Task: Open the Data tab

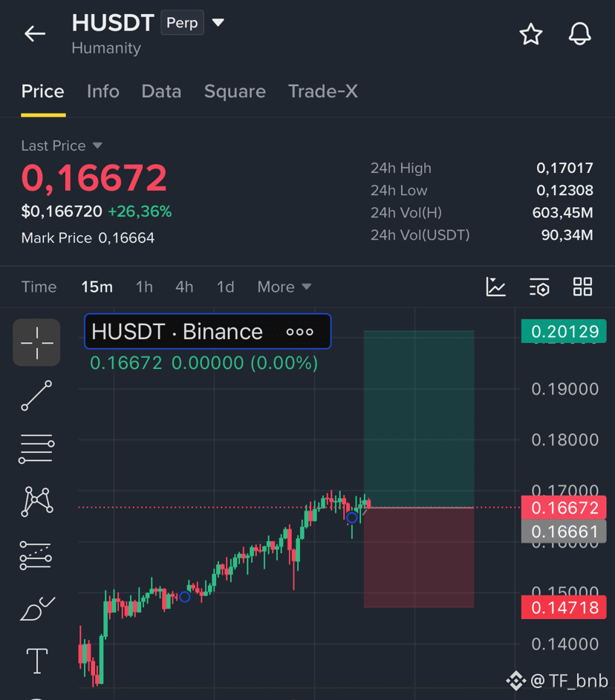Action: pyautogui.click(x=161, y=91)
